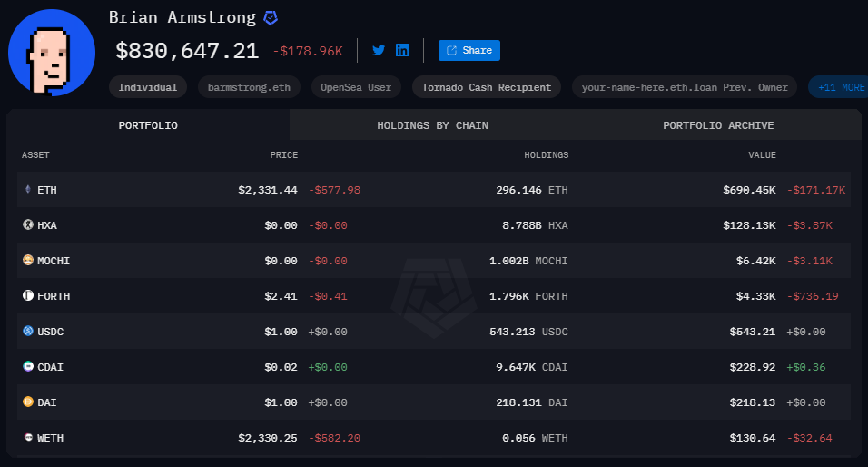Click the WETH token icon
Screen dimensions: 868x467
click(27, 438)
